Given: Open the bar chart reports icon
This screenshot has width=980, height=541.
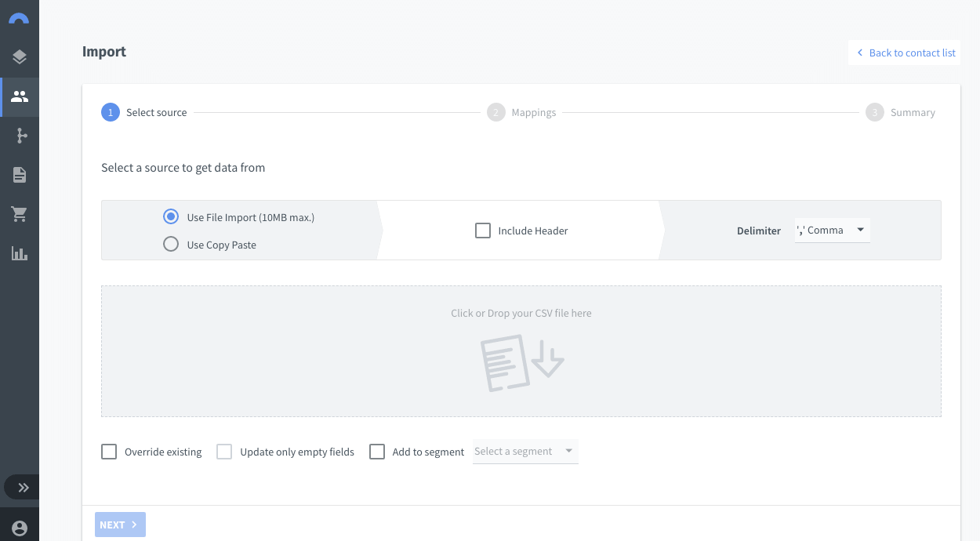Looking at the screenshot, I should tap(20, 253).
